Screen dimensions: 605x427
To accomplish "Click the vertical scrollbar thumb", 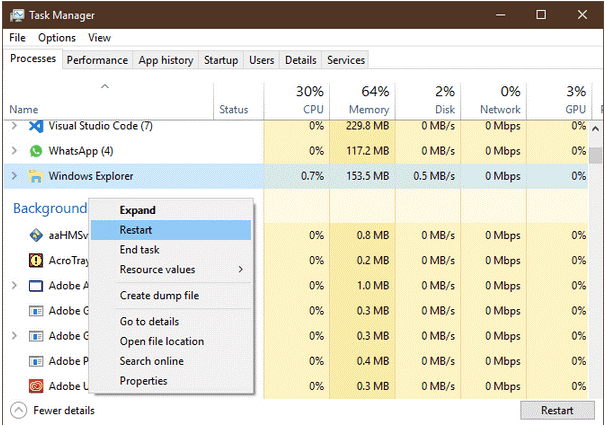I will click(x=596, y=155).
